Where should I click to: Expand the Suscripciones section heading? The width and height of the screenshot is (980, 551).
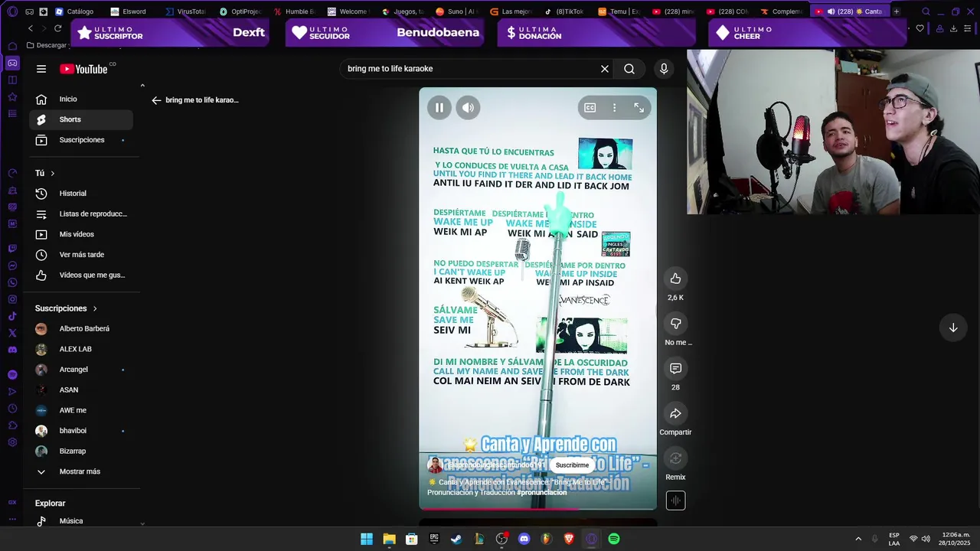(x=67, y=308)
